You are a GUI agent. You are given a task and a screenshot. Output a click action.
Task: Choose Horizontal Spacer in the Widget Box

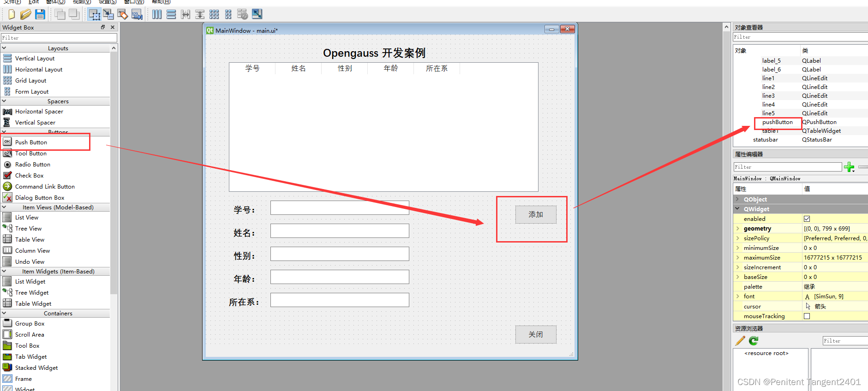point(39,111)
